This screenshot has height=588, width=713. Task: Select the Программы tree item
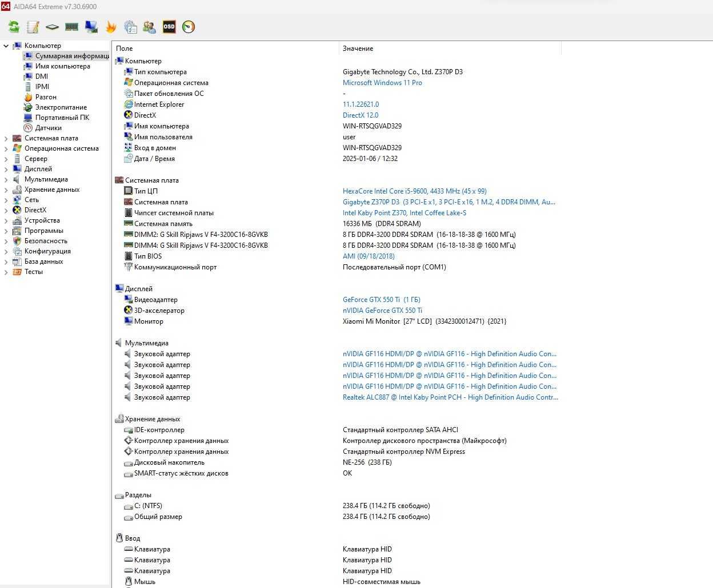click(x=44, y=231)
